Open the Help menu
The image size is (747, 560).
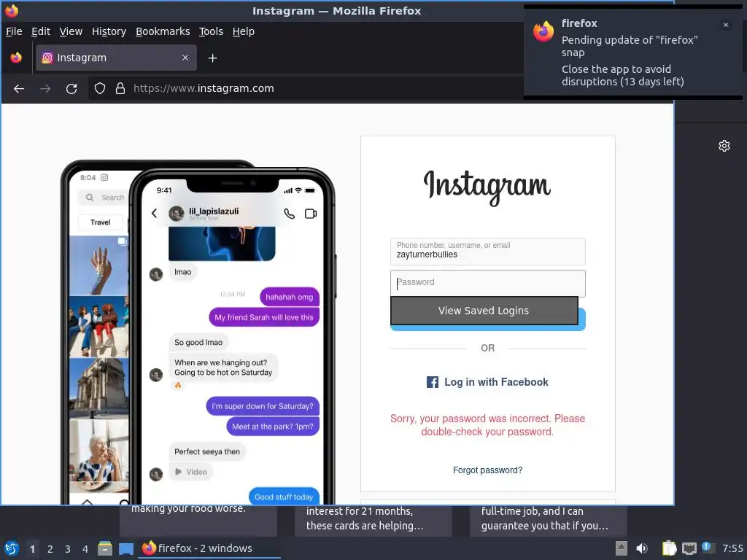click(x=244, y=31)
